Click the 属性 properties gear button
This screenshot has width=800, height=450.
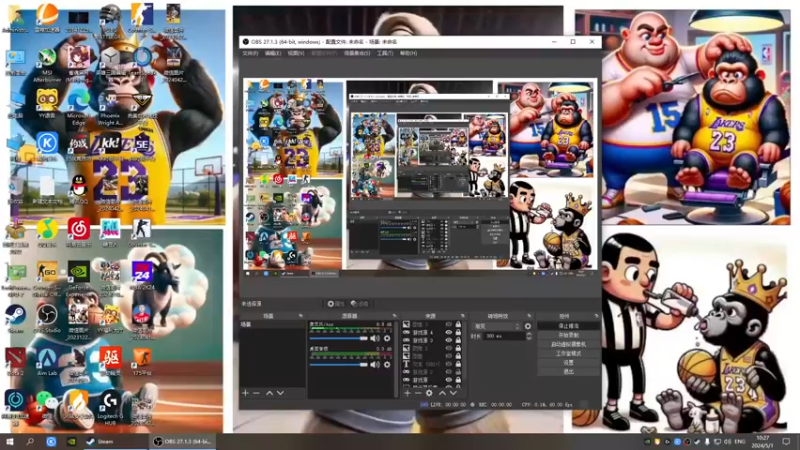(x=335, y=304)
